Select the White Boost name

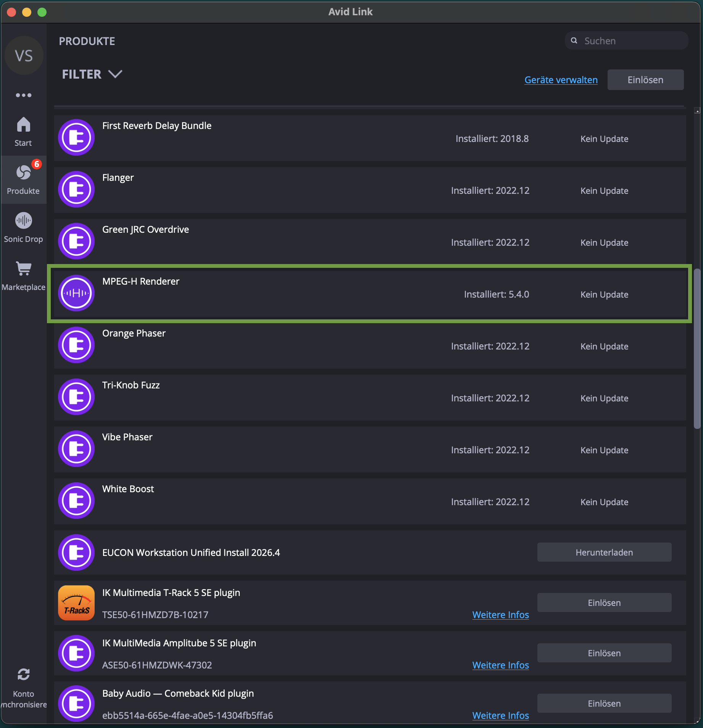pos(128,489)
